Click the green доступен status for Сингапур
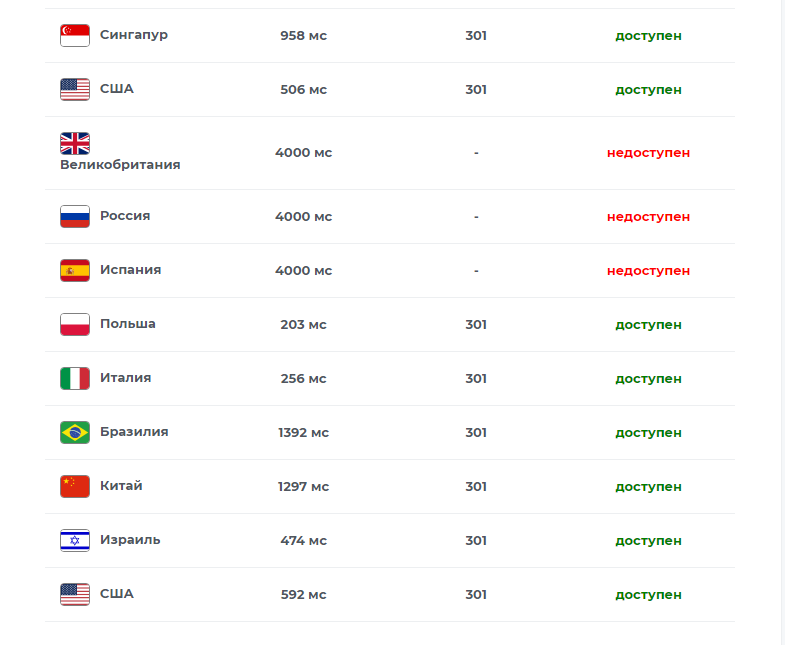Viewport: 785px width, 645px height. coord(648,36)
